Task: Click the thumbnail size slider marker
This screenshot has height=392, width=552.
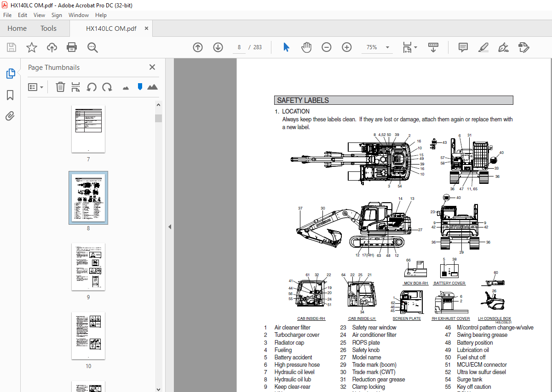Action: [x=140, y=86]
